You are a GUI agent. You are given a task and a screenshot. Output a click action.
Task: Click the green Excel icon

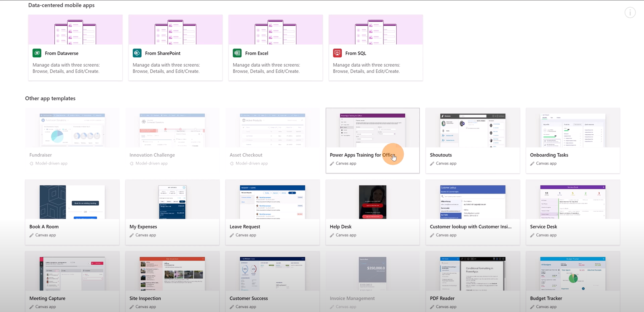pyautogui.click(x=237, y=53)
